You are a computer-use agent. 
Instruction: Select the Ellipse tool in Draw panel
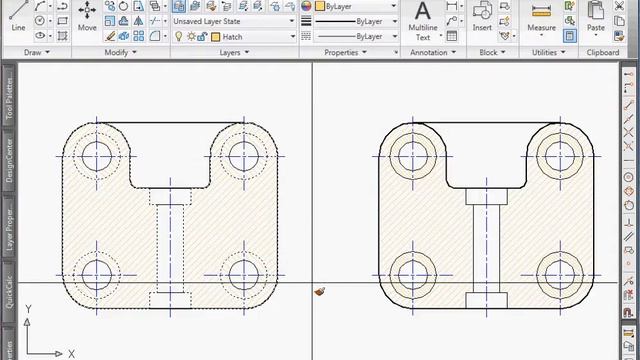click(x=40, y=36)
